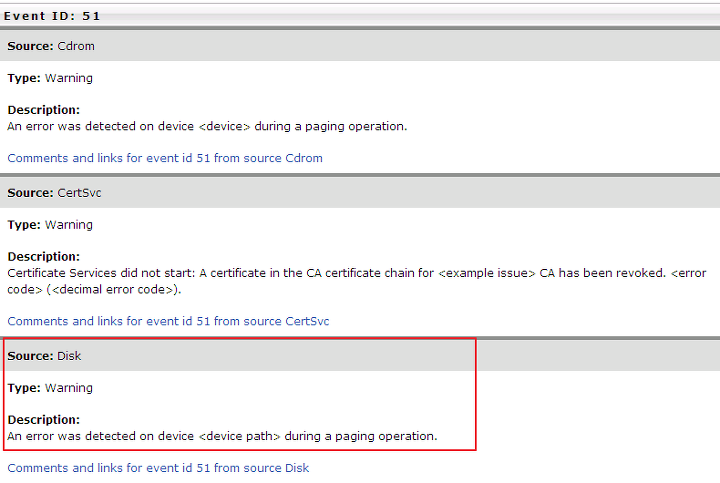
Task: Click Description label under Cdrom source
Action: [x=44, y=110]
